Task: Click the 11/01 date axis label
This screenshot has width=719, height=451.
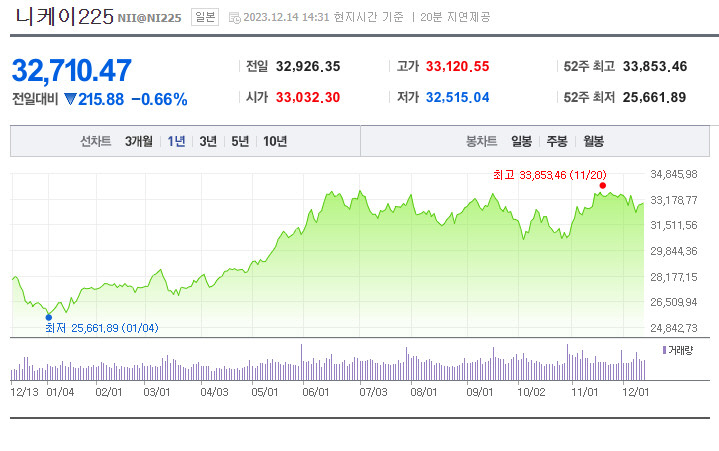Action: click(584, 392)
